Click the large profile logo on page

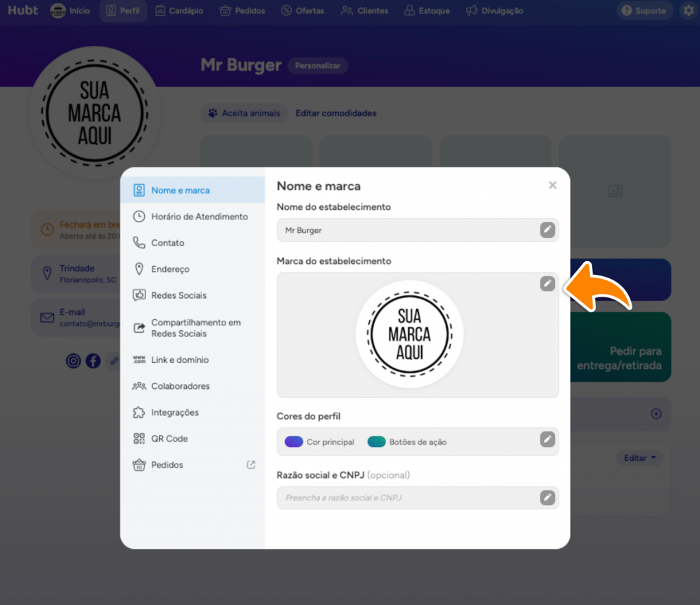pyautogui.click(x=94, y=113)
